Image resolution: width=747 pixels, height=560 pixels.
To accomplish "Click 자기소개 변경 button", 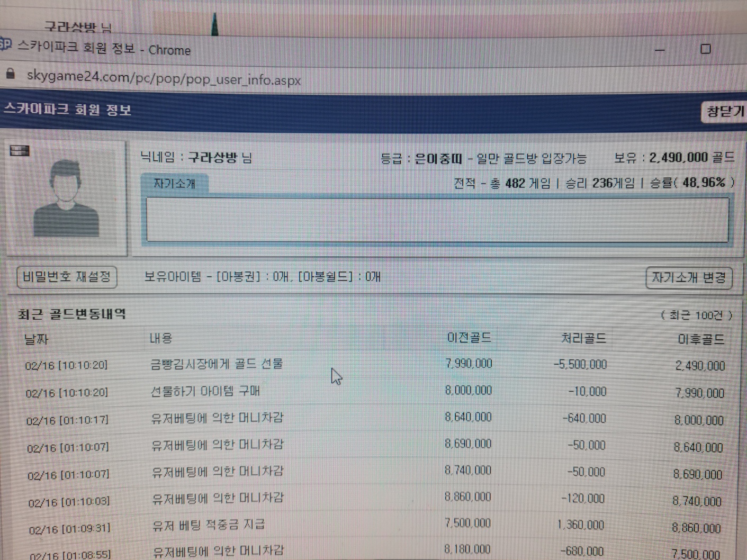I will coord(689,278).
